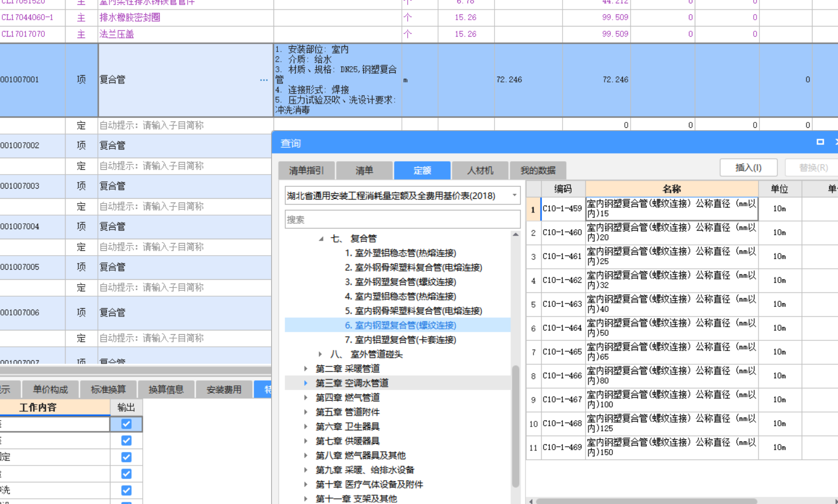This screenshot has width=838, height=504.
Task: Expand 第八章 燃气器具及其他 chapter
Action: [306, 455]
